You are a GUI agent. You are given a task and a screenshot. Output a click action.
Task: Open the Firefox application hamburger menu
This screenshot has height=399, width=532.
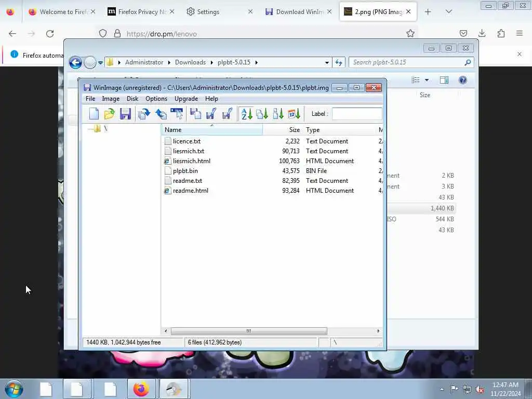[x=520, y=33]
